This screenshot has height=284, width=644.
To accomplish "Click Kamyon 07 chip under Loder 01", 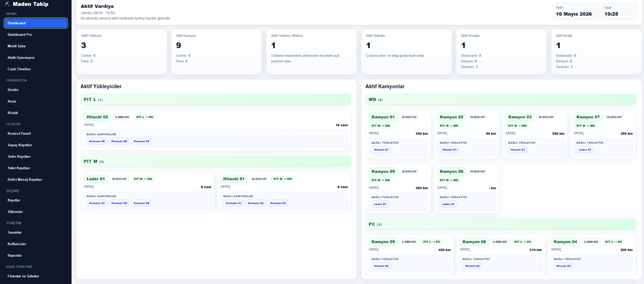I will click(x=97, y=203).
